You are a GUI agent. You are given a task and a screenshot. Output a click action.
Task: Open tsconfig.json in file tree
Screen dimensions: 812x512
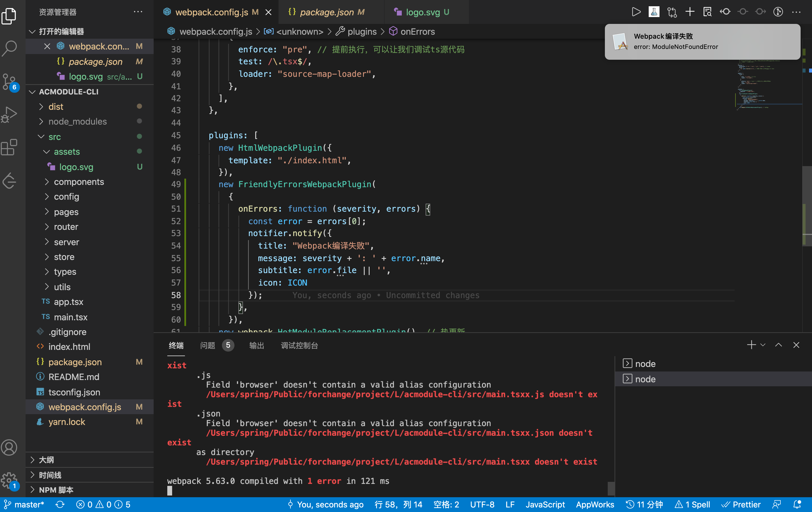coord(89,392)
